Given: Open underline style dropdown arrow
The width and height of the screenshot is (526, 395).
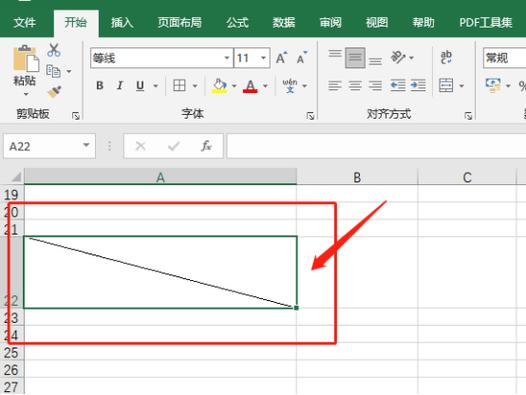Looking at the screenshot, I should [156, 86].
